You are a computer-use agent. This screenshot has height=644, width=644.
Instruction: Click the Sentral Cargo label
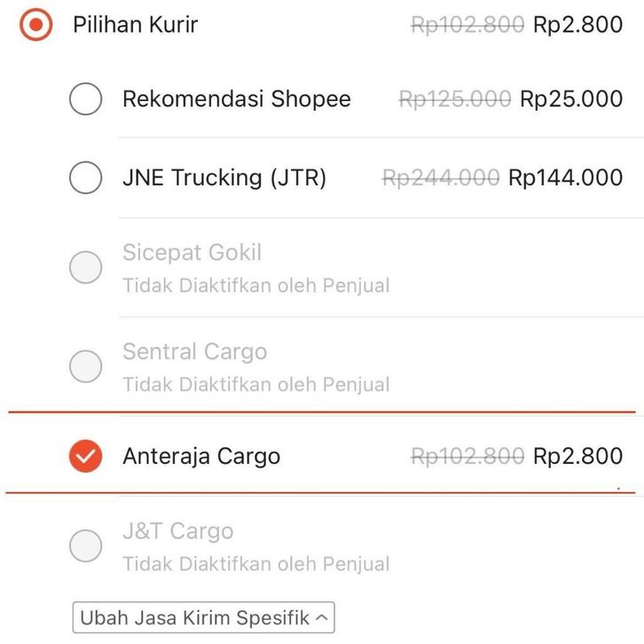(x=194, y=352)
